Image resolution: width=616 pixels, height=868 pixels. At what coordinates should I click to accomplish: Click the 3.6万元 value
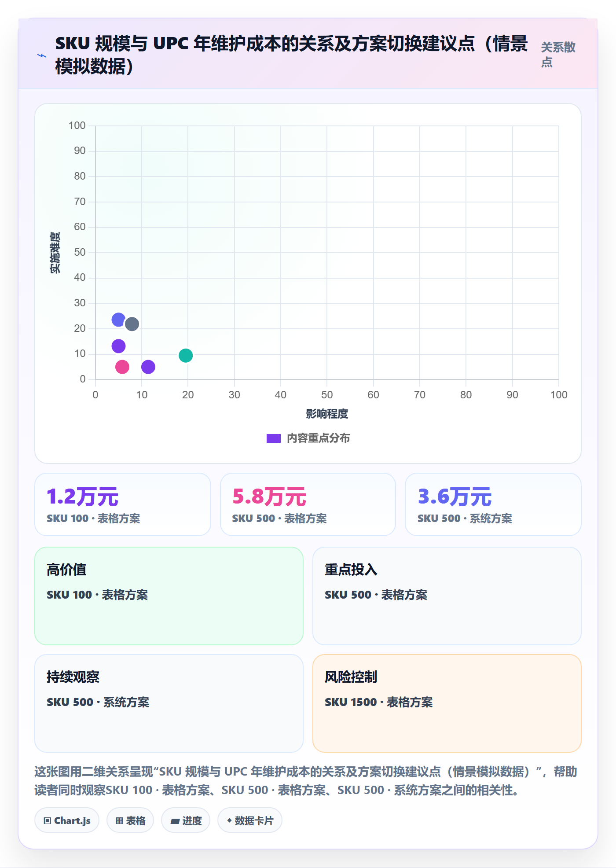(455, 497)
